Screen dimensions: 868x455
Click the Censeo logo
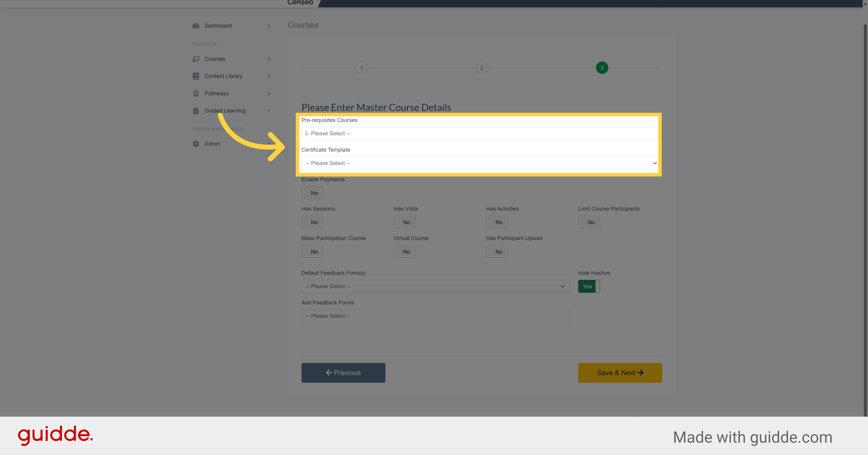[x=300, y=3]
